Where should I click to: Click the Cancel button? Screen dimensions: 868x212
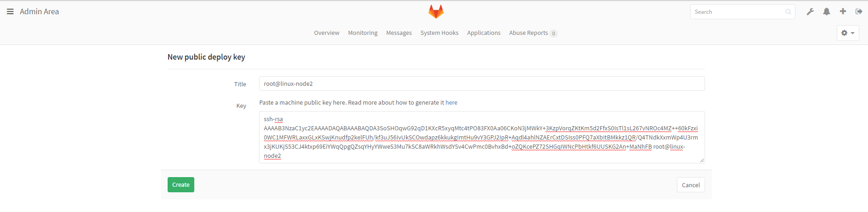pyautogui.click(x=690, y=185)
